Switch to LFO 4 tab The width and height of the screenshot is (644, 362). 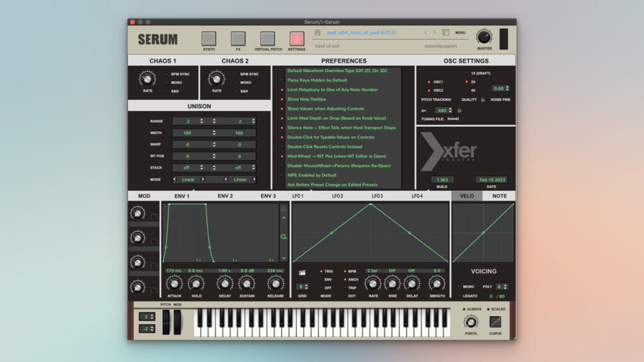tap(417, 196)
